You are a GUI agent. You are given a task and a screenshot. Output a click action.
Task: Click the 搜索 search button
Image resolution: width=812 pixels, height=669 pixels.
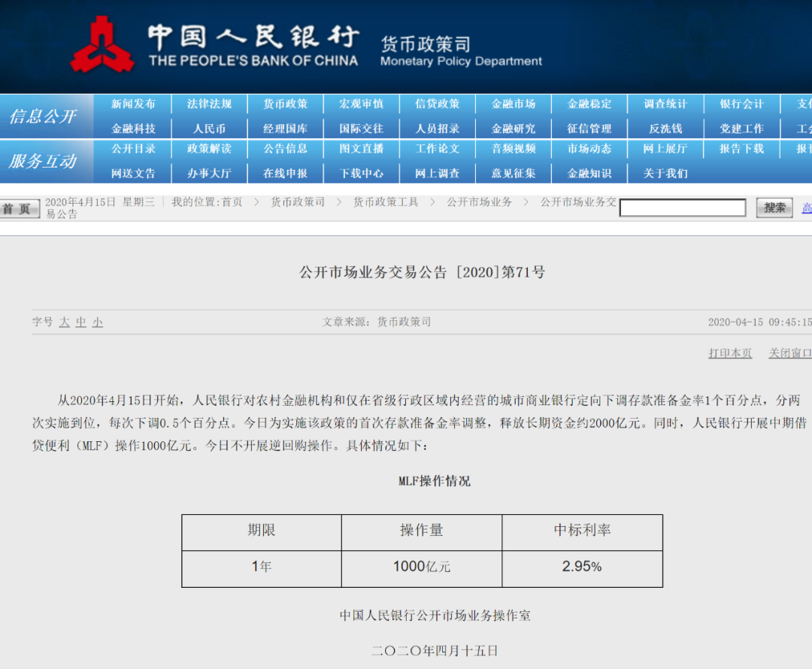[774, 208]
